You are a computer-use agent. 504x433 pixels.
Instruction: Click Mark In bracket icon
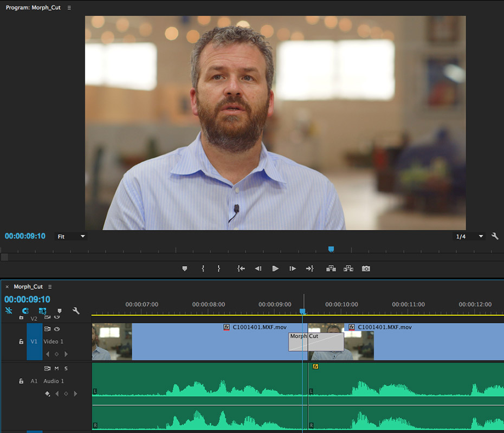(x=203, y=269)
